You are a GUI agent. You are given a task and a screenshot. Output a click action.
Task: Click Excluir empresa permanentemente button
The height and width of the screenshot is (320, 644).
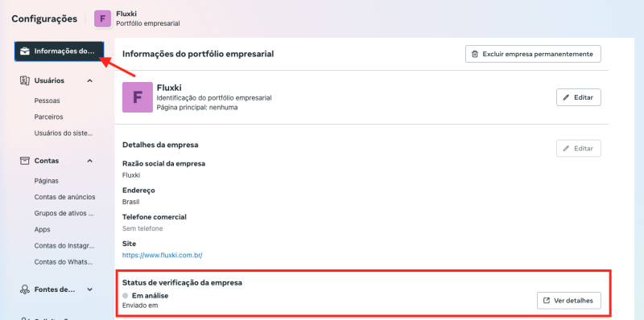click(533, 54)
